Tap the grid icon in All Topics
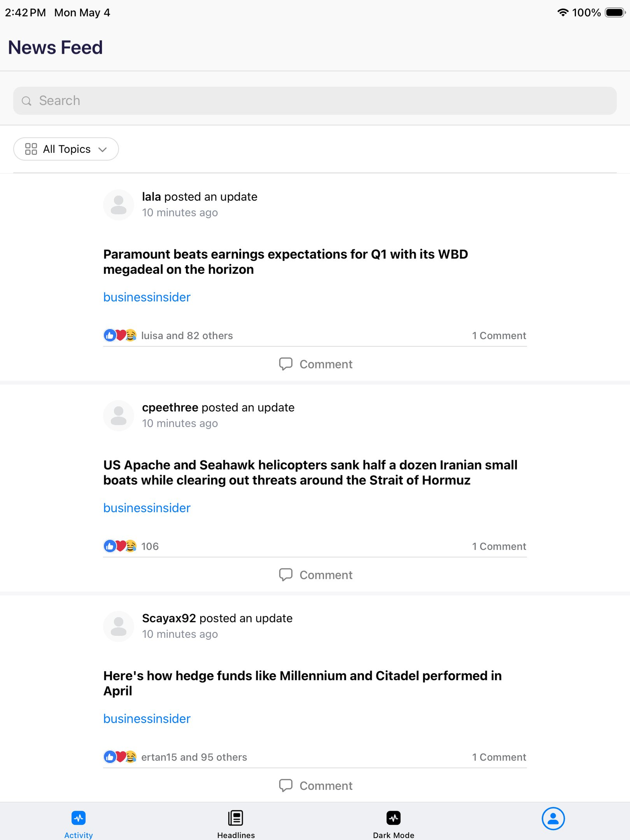This screenshot has height=840, width=630. tap(31, 149)
